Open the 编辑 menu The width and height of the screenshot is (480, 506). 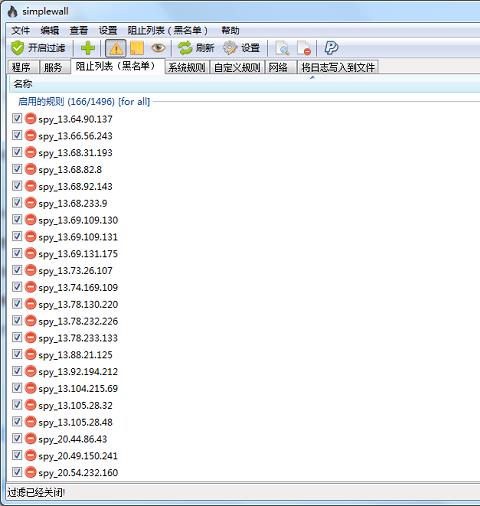50,31
